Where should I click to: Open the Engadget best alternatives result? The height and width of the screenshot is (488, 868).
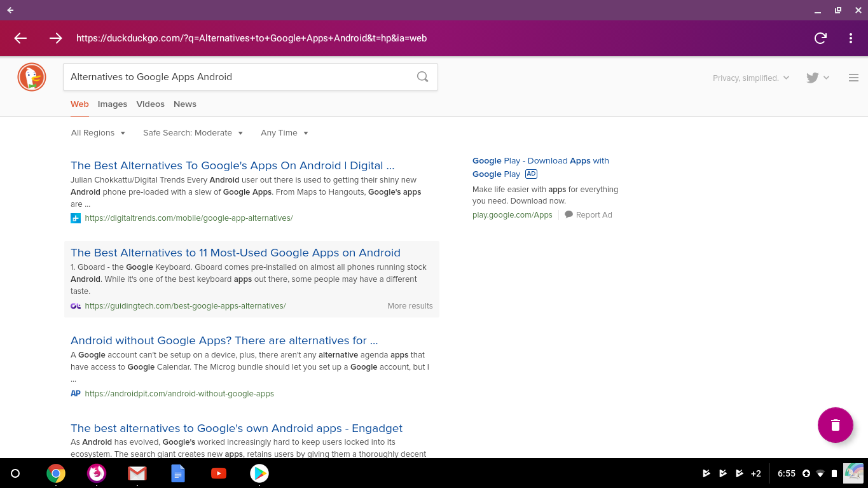pos(237,428)
